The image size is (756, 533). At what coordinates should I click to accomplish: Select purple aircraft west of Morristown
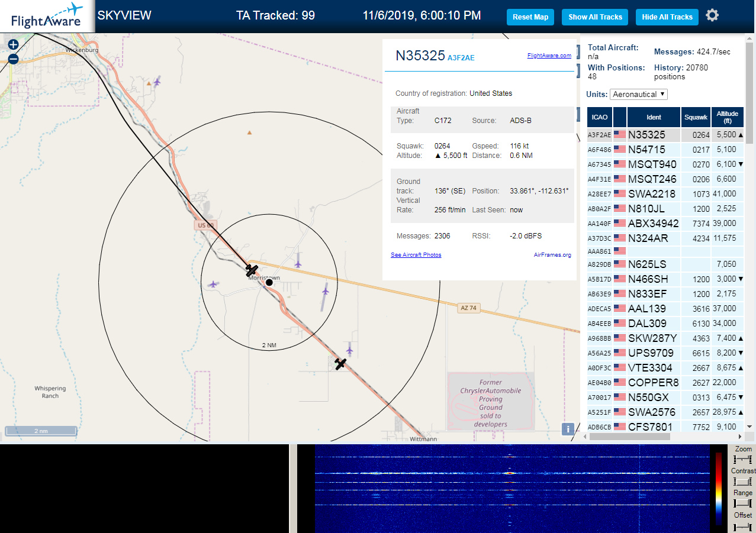click(213, 284)
